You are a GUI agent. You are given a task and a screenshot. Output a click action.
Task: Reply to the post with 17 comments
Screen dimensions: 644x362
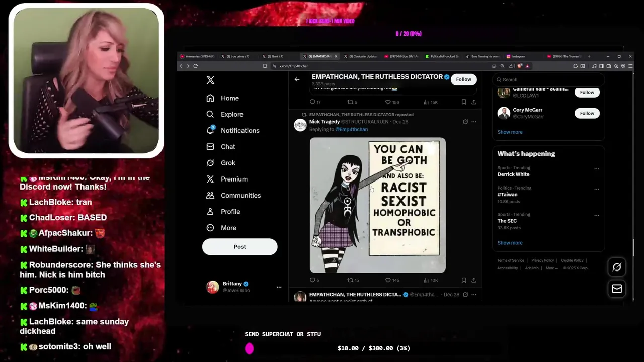coord(315,102)
